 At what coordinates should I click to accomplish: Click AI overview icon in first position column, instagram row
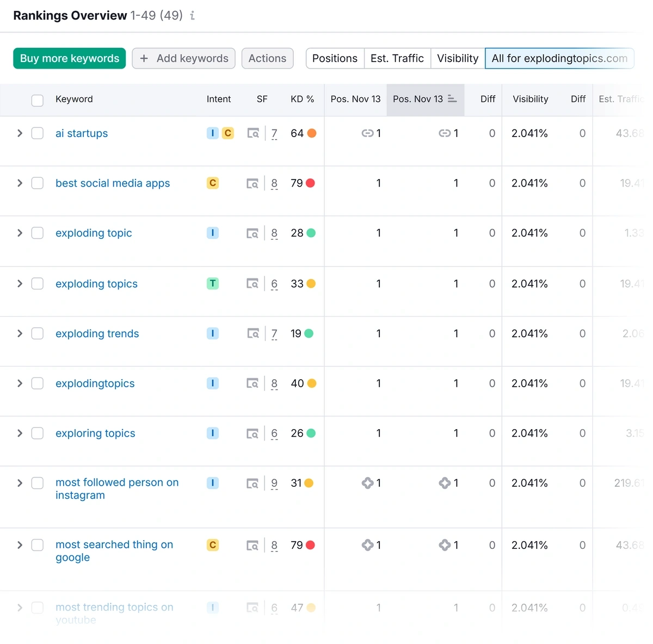point(368,483)
